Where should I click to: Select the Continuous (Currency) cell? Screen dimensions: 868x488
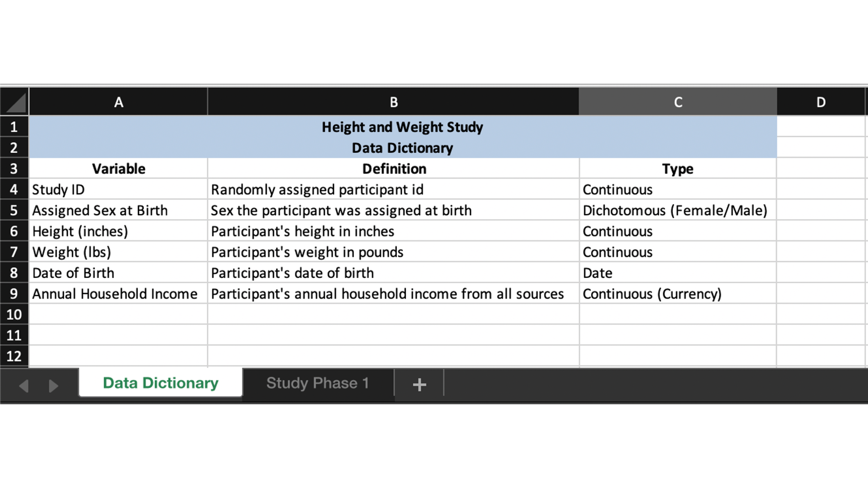tap(678, 293)
